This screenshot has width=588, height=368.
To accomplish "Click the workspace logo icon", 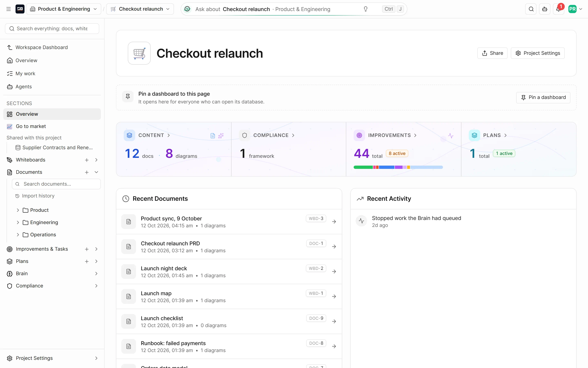I will (x=20, y=9).
